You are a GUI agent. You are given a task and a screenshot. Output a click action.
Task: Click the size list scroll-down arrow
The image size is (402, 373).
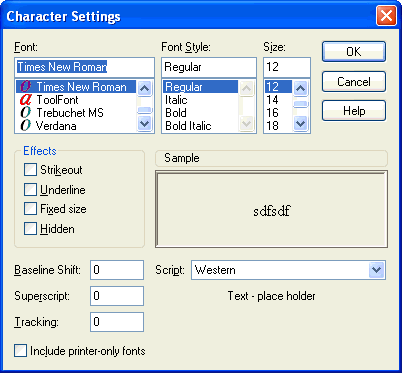click(301, 124)
